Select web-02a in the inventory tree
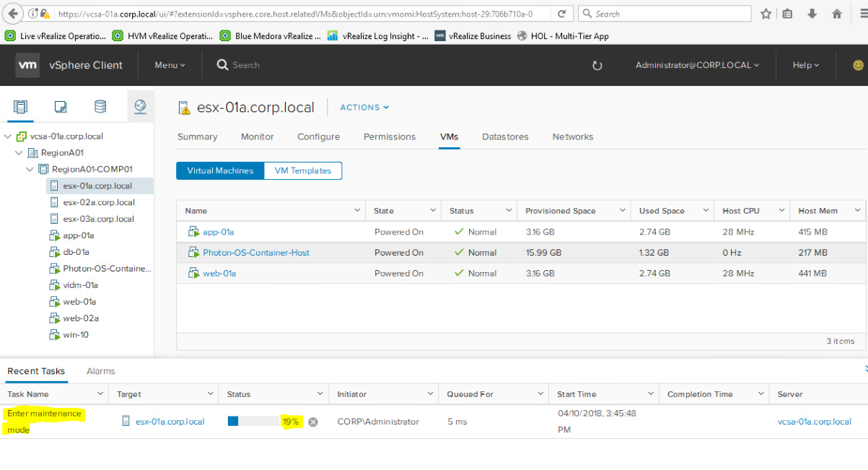 pos(81,318)
